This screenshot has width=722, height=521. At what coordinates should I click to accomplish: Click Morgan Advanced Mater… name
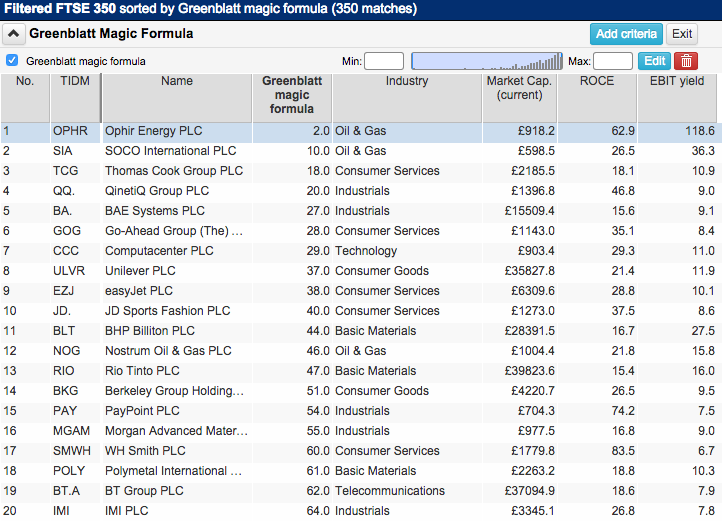(176, 431)
